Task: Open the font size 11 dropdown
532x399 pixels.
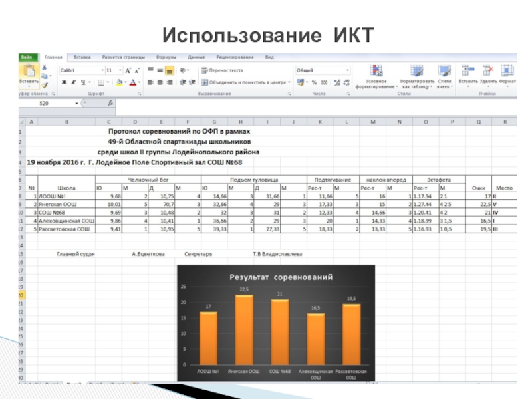Action: tap(120, 70)
